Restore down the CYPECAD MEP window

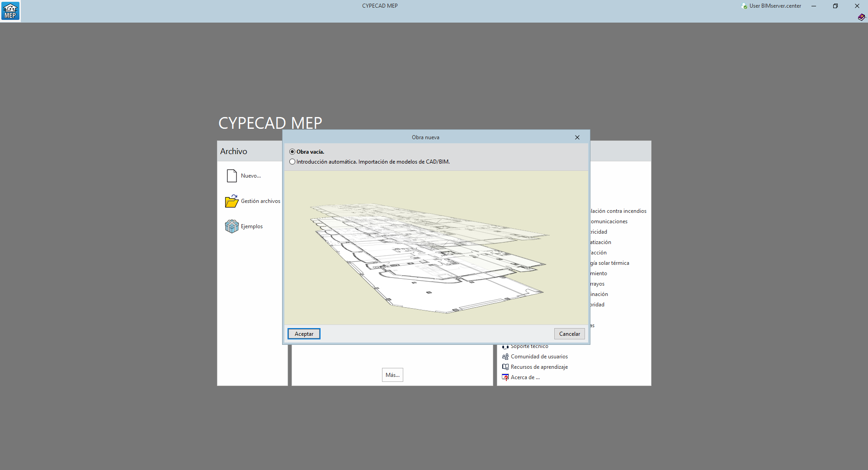835,6
